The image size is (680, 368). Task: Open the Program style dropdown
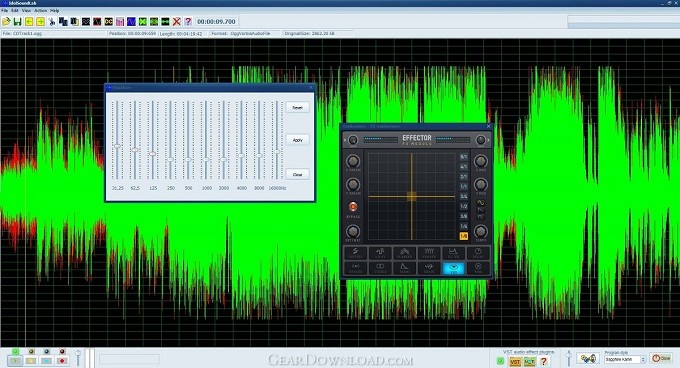(625, 360)
